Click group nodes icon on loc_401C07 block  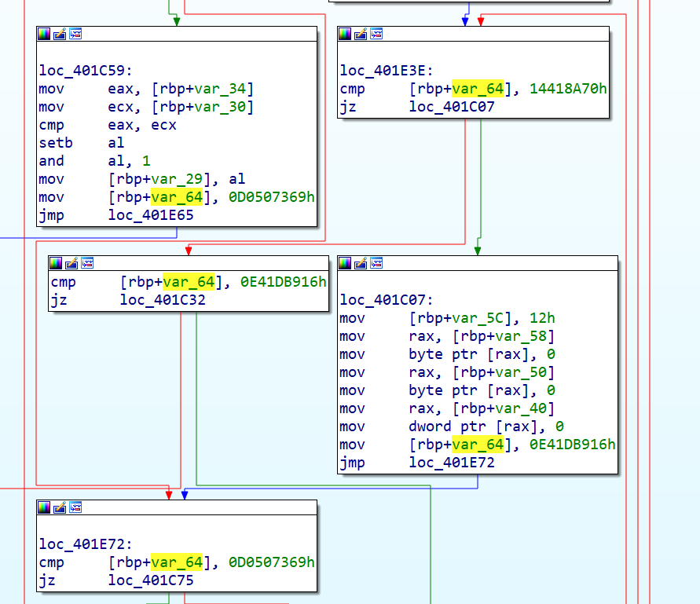[377, 263]
